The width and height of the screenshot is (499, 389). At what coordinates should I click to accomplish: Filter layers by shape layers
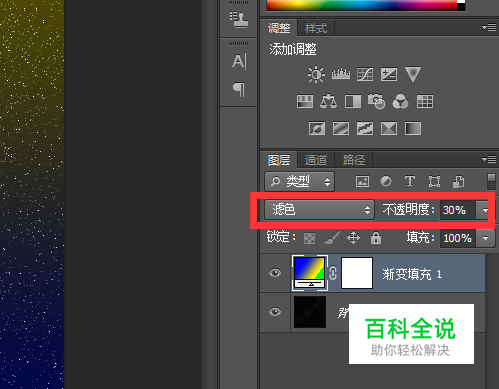tap(434, 181)
